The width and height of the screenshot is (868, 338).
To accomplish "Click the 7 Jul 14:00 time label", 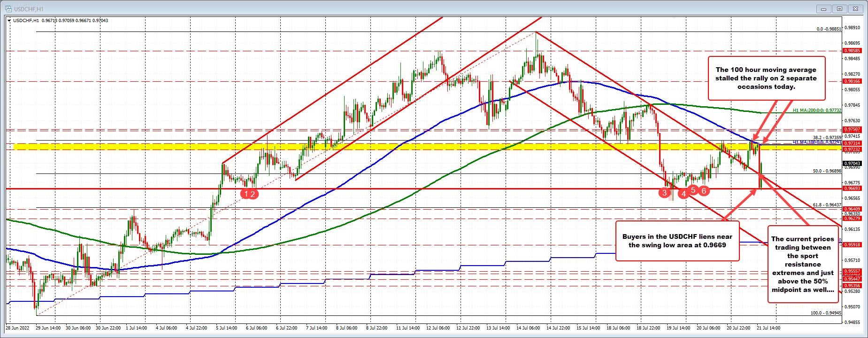I will (317, 328).
